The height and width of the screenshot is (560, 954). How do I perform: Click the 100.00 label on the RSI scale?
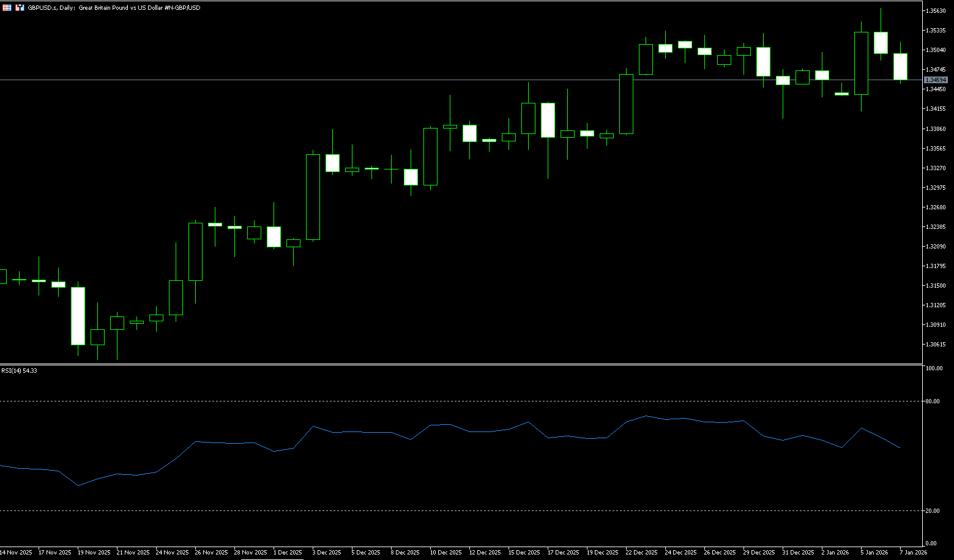[934, 368]
